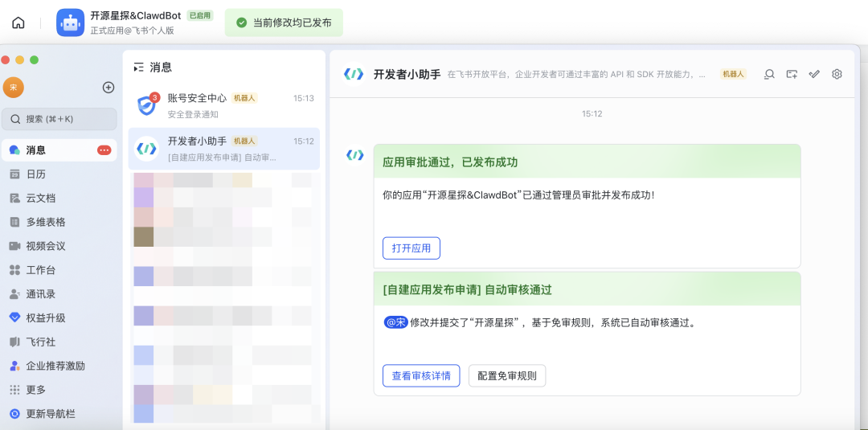868x430 pixels.
Task: Open 企业推荐激励 in the sidebar
Action: point(59,366)
